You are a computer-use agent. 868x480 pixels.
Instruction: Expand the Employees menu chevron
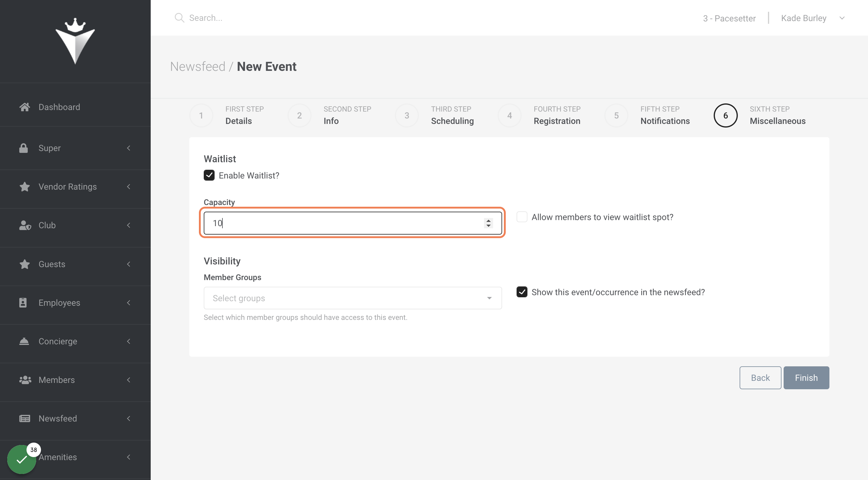tap(128, 303)
